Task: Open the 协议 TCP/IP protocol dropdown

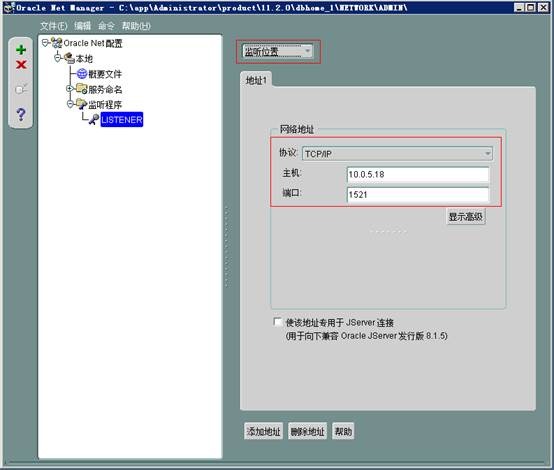Action: [x=397, y=154]
